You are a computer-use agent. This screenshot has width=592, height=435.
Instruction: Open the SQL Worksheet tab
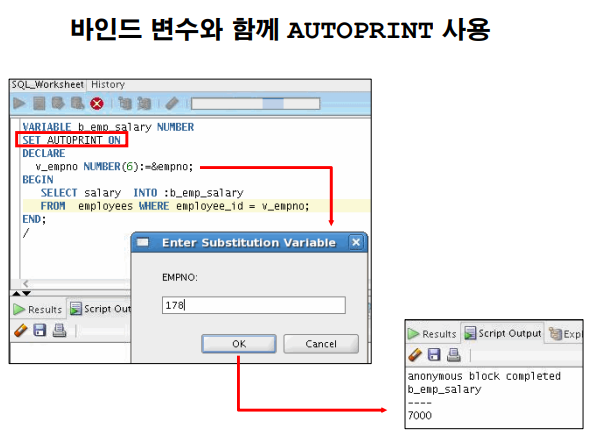pos(48,85)
